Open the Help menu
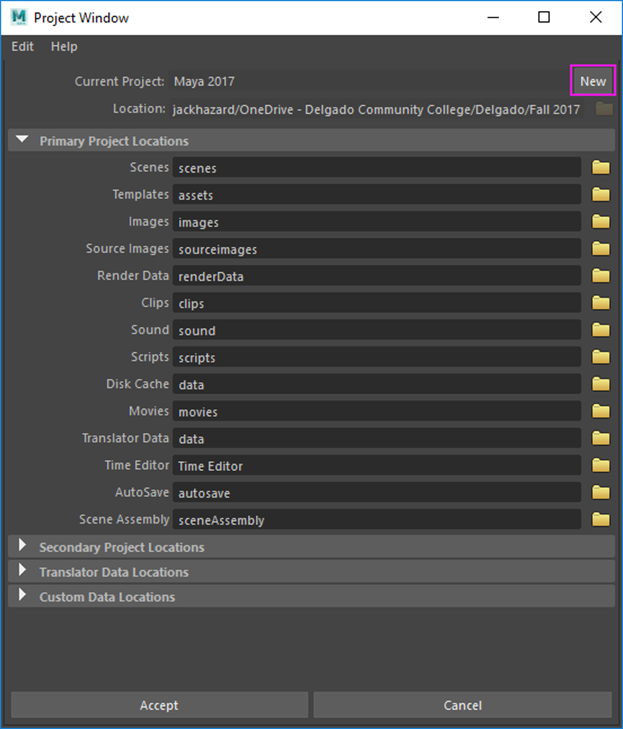The image size is (623, 729). [x=64, y=46]
